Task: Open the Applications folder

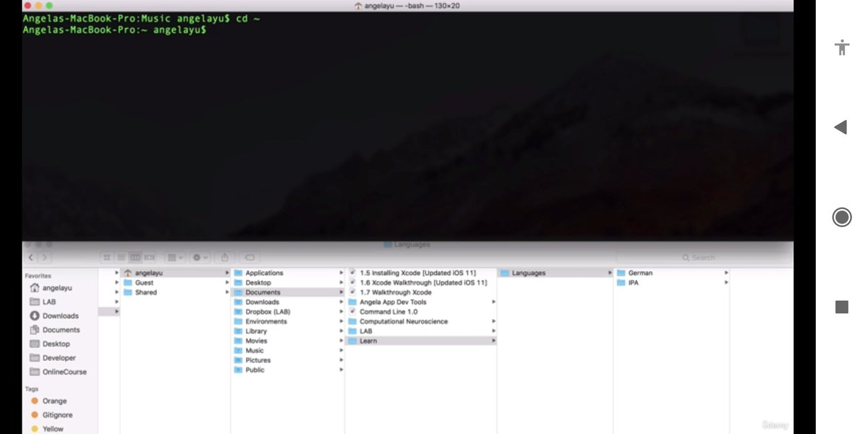Action: (x=288, y=273)
